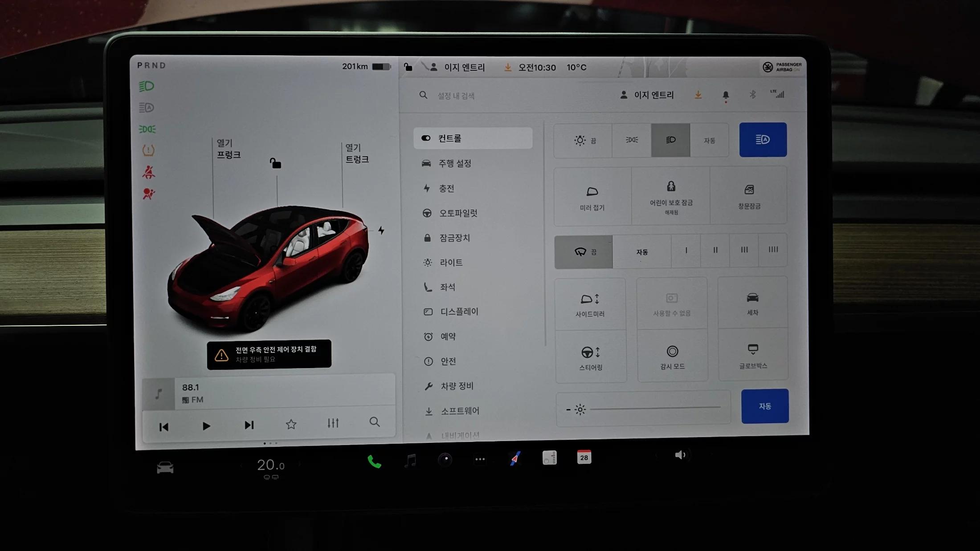Activate 감시 모드 sentry button
Viewport: 980px width, 551px height.
(672, 356)
